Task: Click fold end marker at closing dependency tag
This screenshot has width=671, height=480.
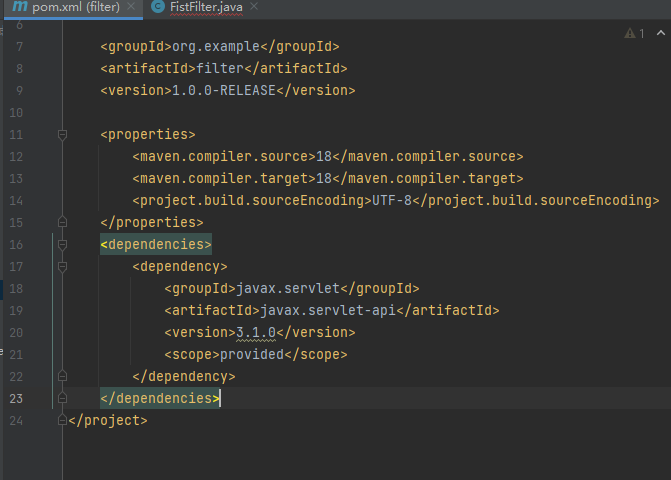Action: pos(62,376)
